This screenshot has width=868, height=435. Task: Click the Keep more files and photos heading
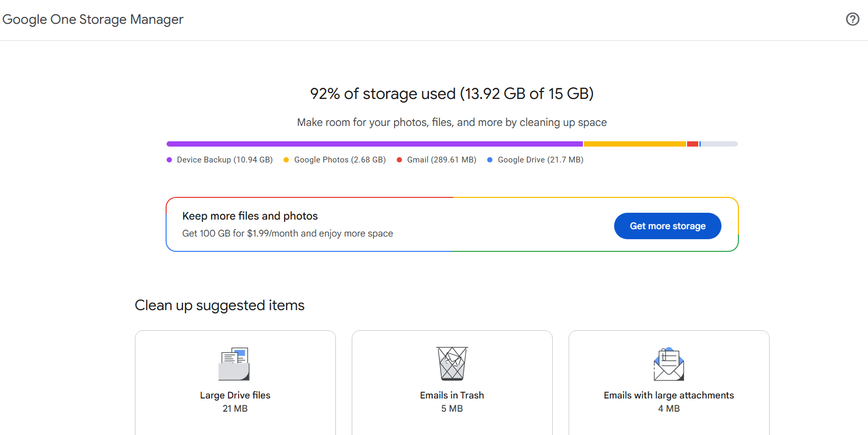[250, 216]
